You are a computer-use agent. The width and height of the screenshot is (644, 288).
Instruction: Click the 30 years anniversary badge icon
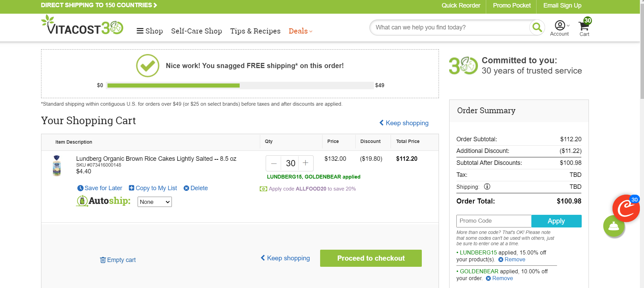point(463,65)
